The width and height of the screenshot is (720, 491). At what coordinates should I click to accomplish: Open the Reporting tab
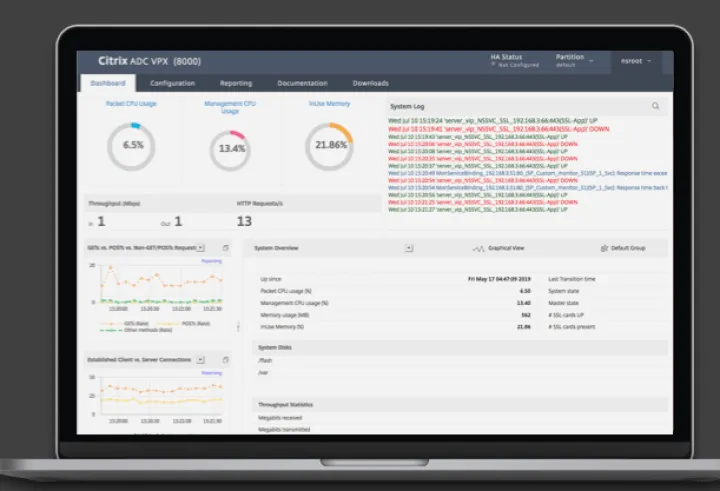point(236,83)
